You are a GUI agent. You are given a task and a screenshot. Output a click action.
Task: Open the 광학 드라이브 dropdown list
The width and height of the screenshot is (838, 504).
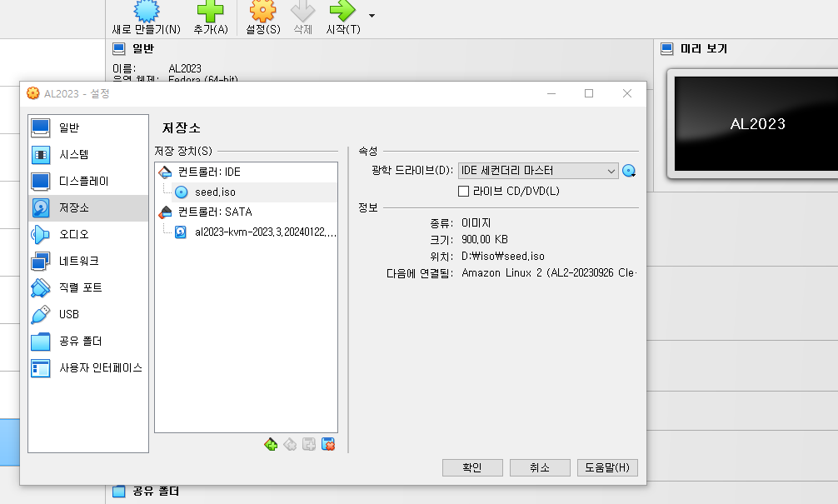point(537,171)
